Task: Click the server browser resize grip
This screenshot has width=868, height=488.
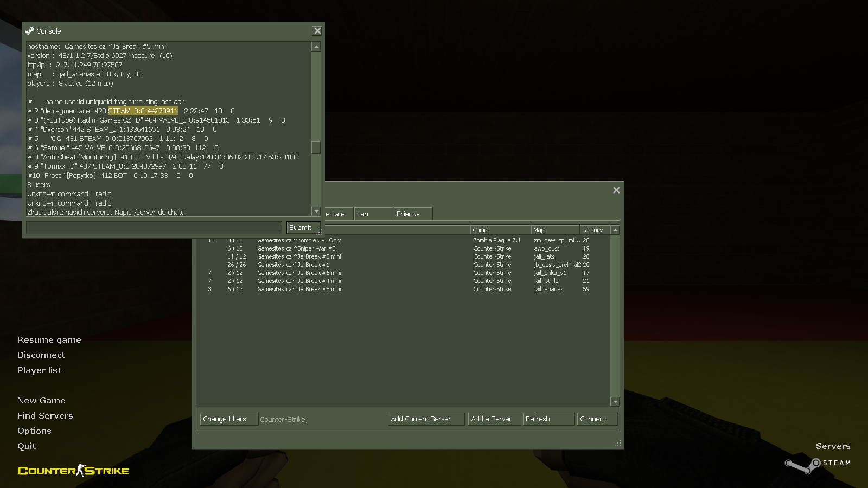Action: [x=618, y=443]
